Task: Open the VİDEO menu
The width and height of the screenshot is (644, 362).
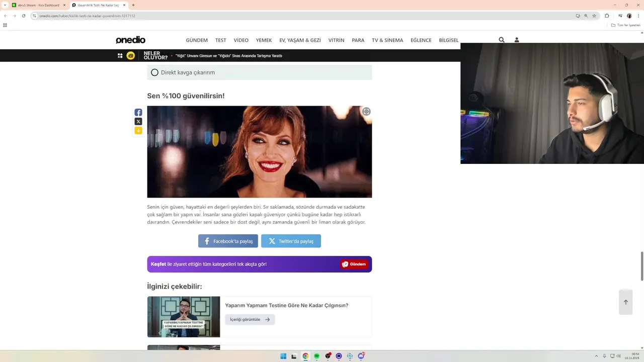Action: (241, 40)
